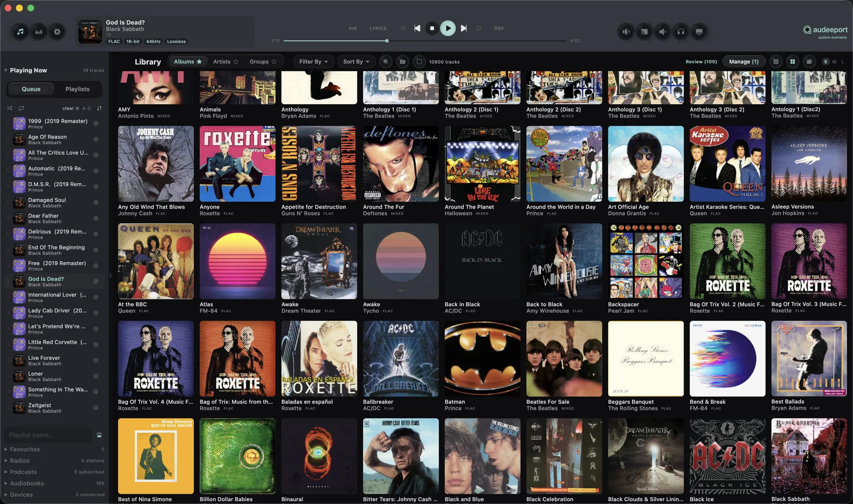
Task: Open the Sort By dropdown
Action: 356,62
